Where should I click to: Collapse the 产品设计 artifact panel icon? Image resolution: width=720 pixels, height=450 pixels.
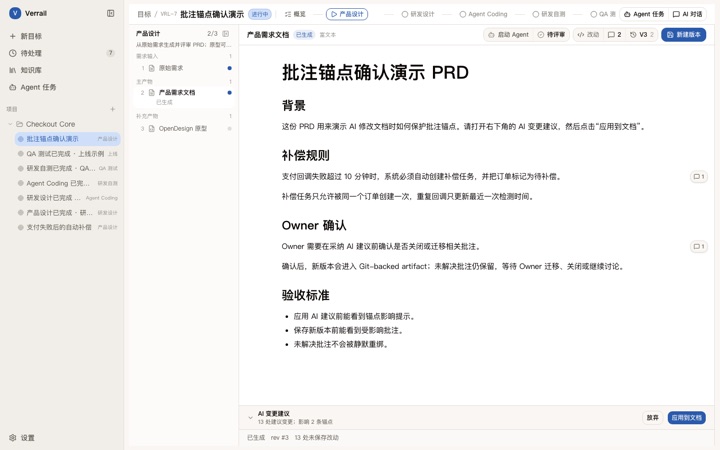pyautogui.click(x=225, y=34)
